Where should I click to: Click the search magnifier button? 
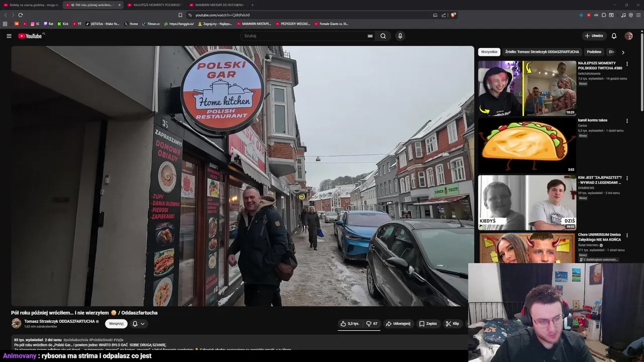383,36
